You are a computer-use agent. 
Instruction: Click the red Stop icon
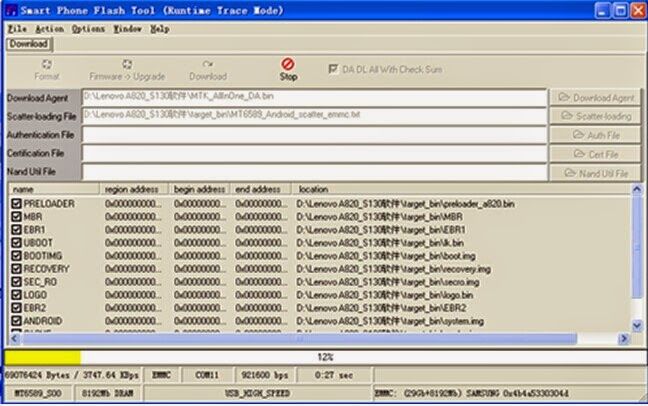288,64
